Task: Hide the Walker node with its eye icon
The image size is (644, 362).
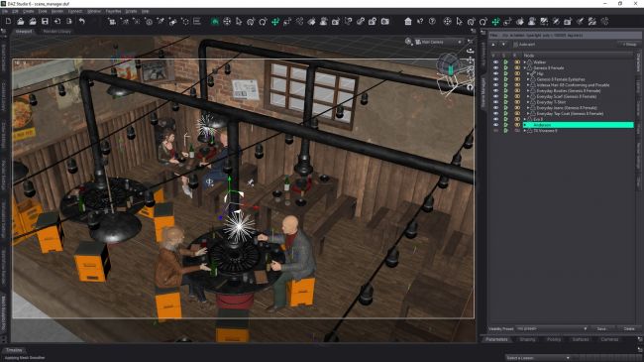Action: [495, 62]
